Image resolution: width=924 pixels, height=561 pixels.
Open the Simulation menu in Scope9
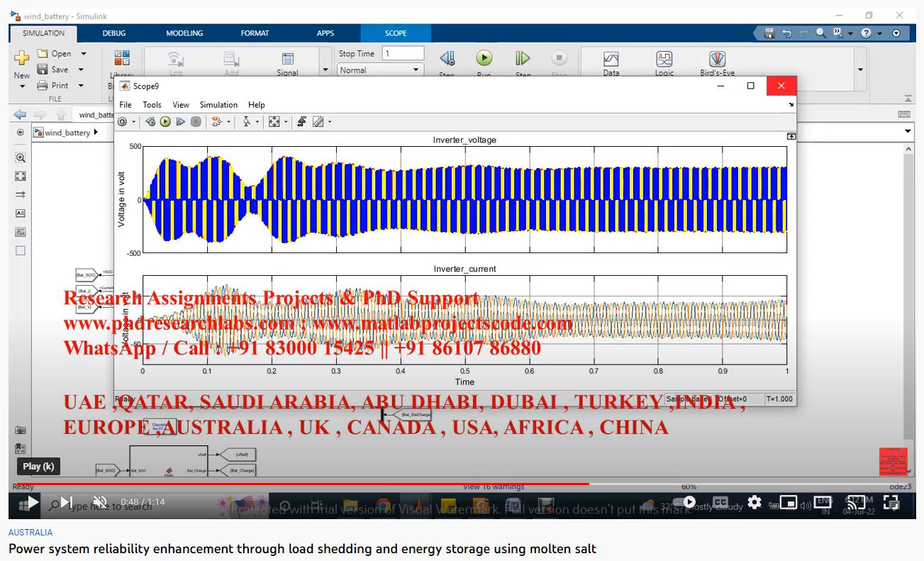click(218, 104)
